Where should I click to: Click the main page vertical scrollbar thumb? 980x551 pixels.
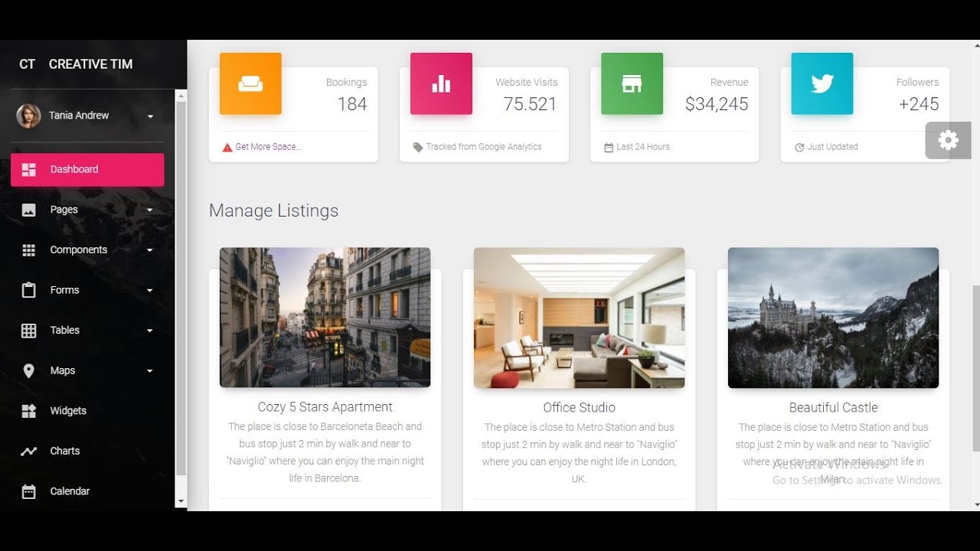click(975, 369)
